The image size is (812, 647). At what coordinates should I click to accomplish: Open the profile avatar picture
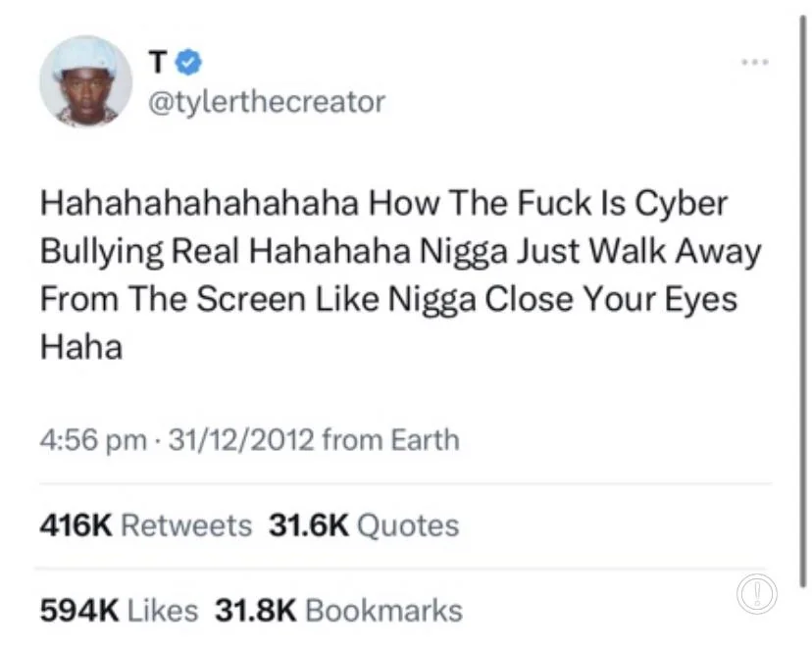[x=86, y=81]
